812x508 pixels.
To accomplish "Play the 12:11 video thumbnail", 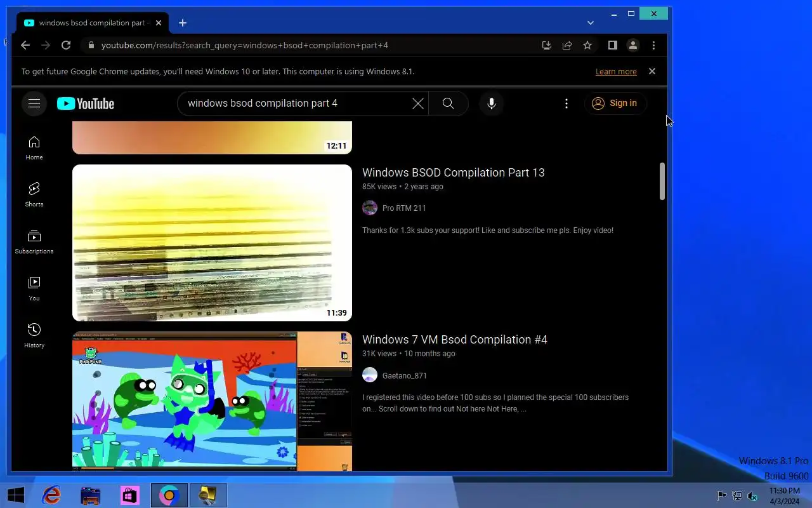I will tap(212, 137).
